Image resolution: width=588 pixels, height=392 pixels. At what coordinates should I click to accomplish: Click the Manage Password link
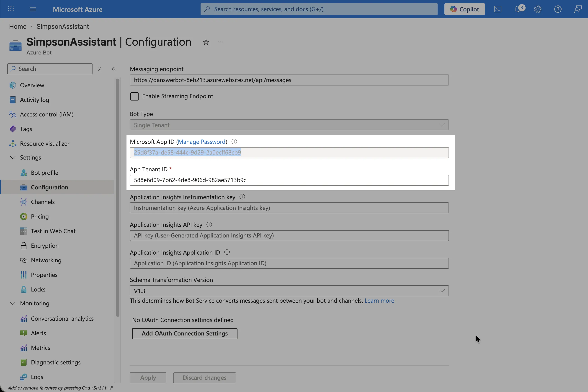[201, 142]
